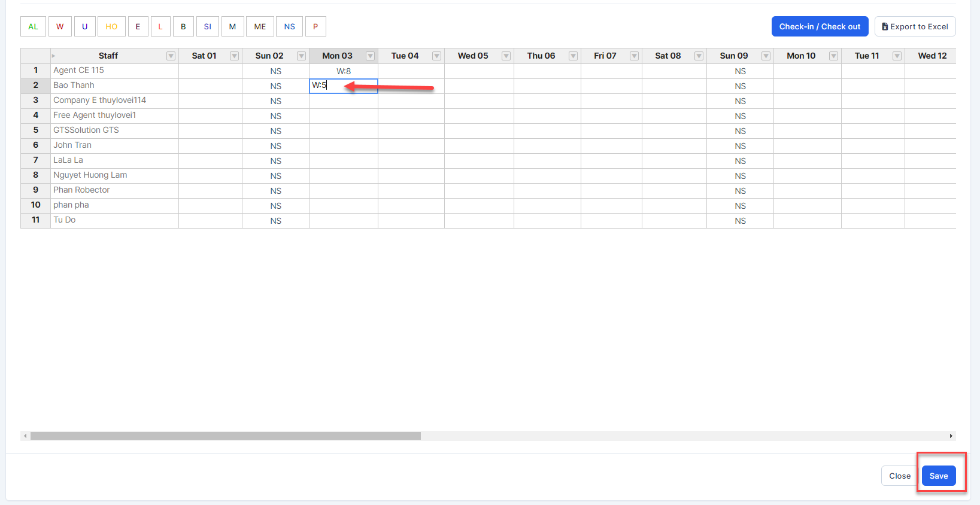Select the red P code button
Screen dimensions: 980x505
coord(315,26)
